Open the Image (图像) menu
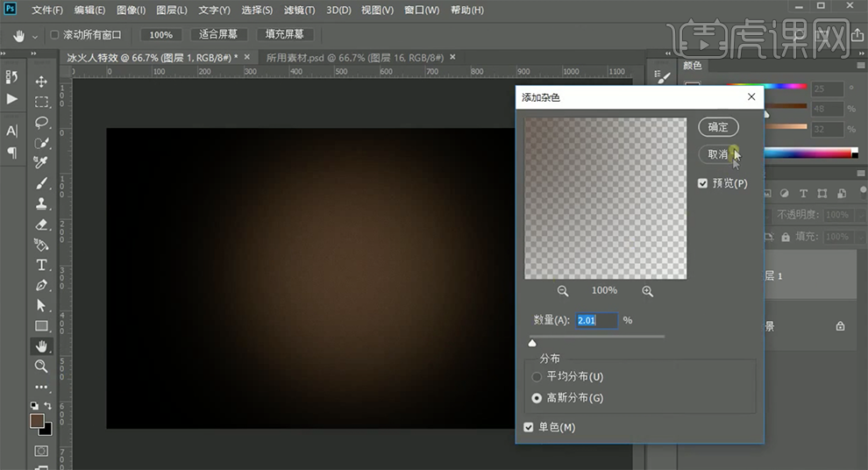The image size is (868, 470). point(132,11)
